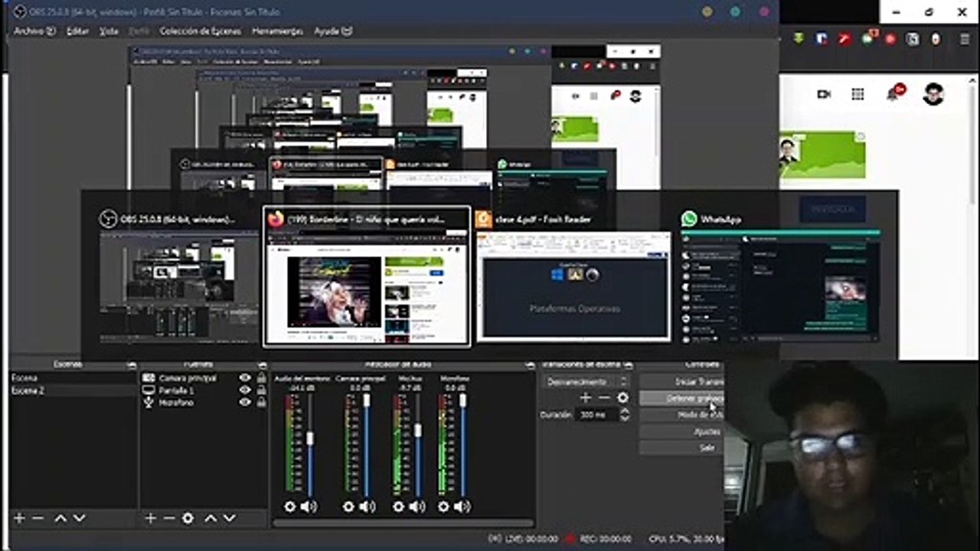Select the Firefox Borderline window thumbnail

[x=367, y=276]
